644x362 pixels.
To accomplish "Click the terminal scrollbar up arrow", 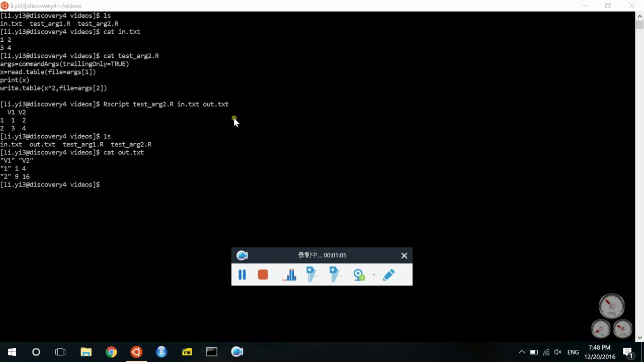I will pos(639,16).
